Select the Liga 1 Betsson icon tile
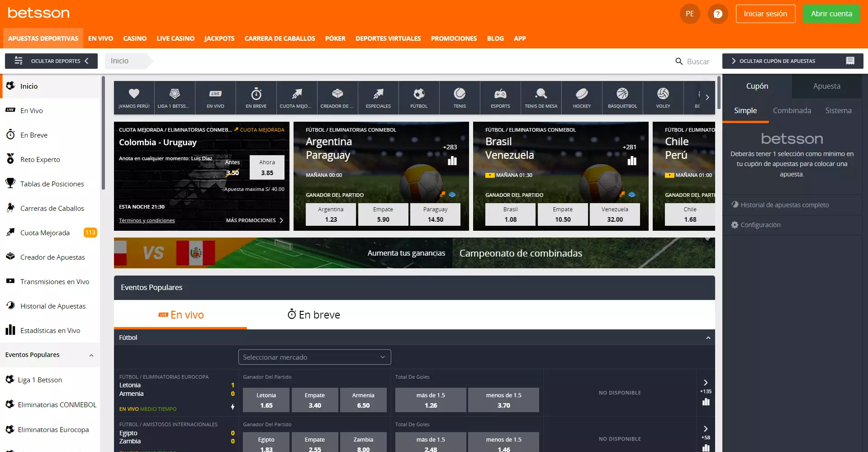The image size is (868, 452). click(175, 97)
